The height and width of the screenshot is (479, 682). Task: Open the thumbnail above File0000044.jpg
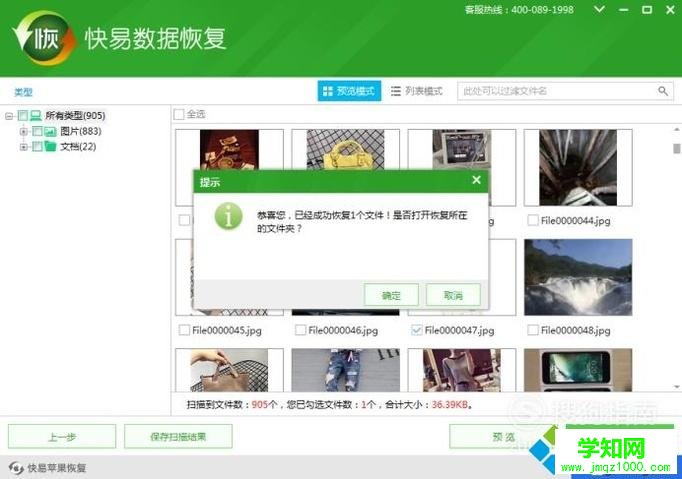578,167
